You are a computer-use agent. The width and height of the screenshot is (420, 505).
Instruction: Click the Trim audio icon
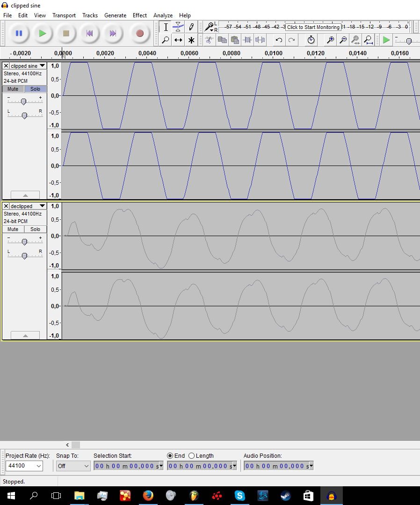click(x=247, y=40)
